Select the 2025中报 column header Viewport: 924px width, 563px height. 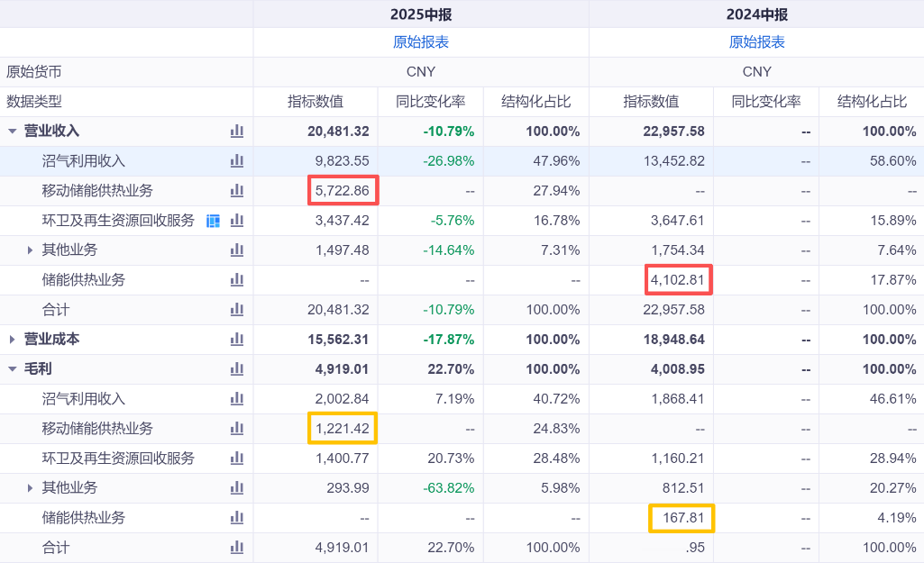pos(421,14)
